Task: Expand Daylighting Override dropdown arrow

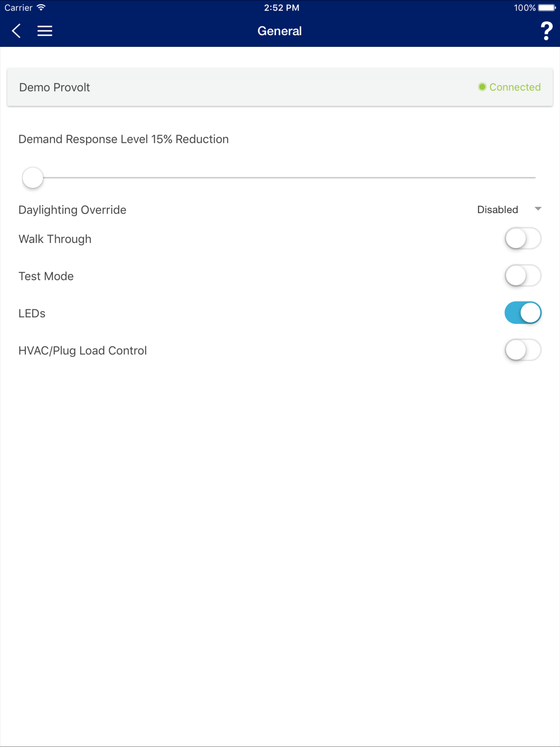Action: click(538, 209)
